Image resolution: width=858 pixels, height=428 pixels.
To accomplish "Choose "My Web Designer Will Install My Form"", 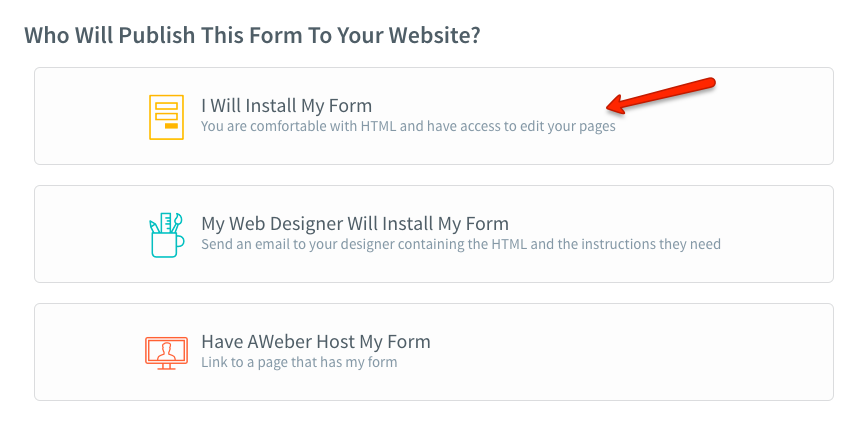I will (355, 224).
